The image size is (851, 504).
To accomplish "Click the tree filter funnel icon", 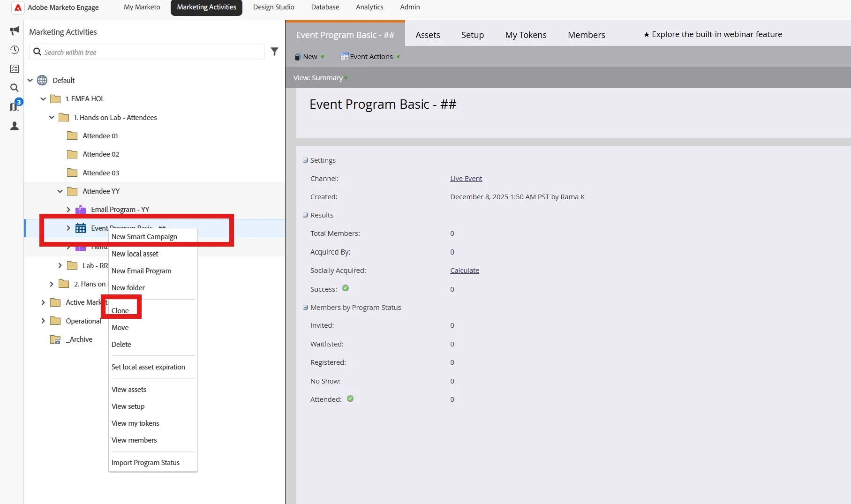I will 275,52.
